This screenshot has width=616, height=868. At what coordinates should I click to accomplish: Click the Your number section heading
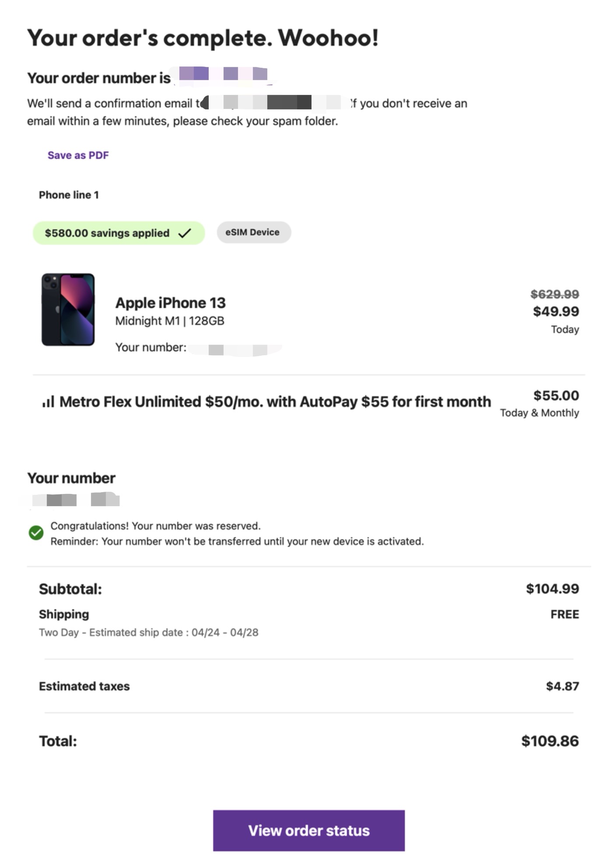point(71,478)
